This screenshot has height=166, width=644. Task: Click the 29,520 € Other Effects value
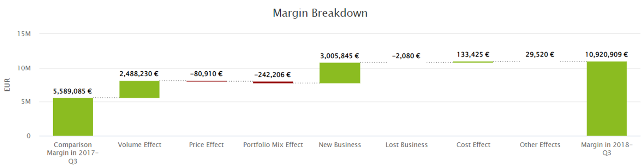point(539,54)
